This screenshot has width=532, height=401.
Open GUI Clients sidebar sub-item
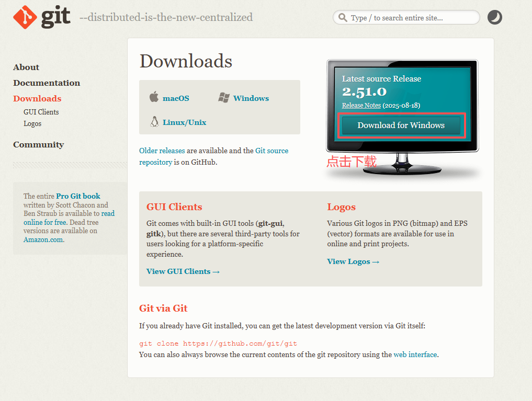(41, 112)
